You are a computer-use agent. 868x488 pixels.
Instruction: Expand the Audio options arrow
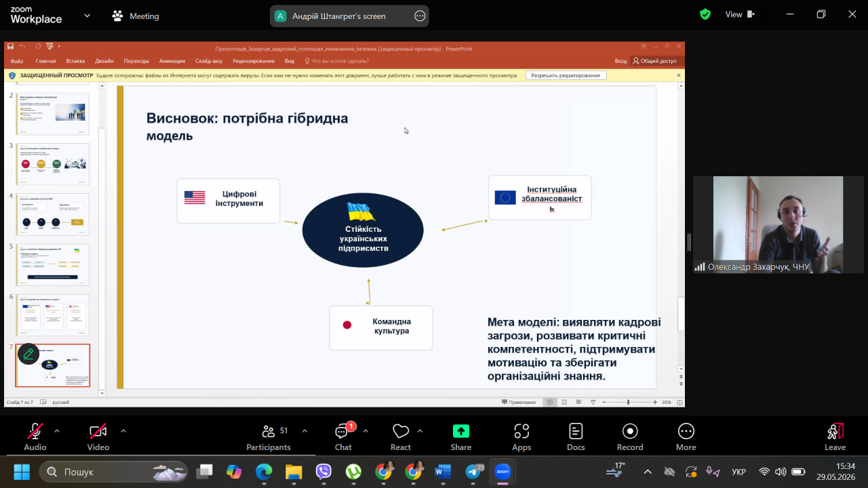57,430
